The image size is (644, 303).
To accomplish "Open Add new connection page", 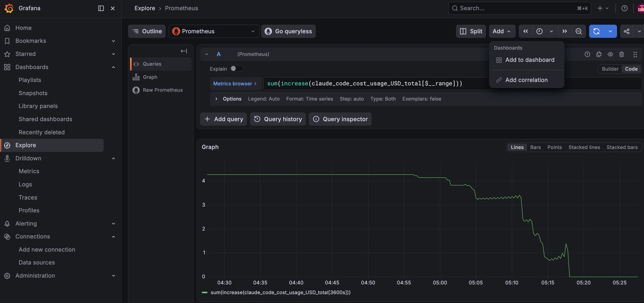I will tap(47, 250).
